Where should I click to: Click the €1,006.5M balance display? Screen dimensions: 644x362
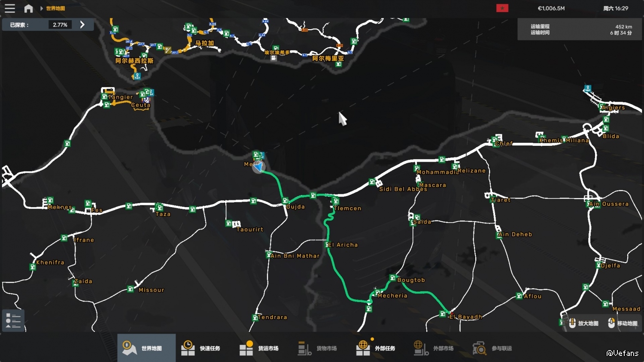point(551,8)
